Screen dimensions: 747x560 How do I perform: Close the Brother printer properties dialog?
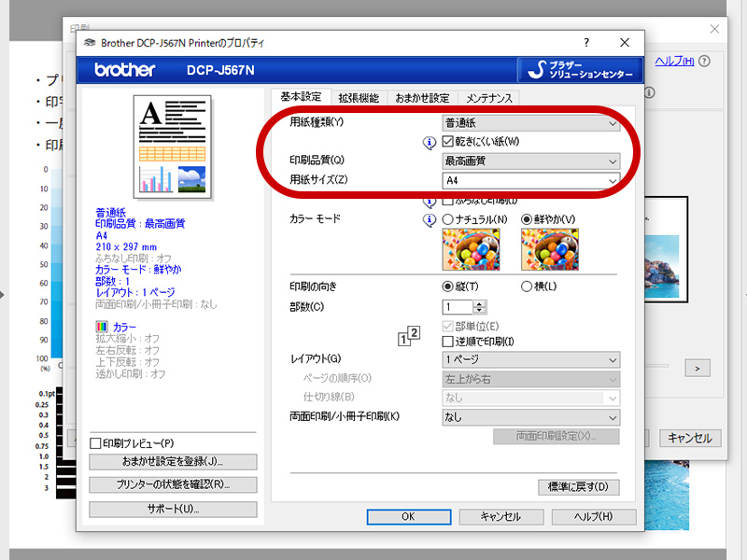click(625, 43)
